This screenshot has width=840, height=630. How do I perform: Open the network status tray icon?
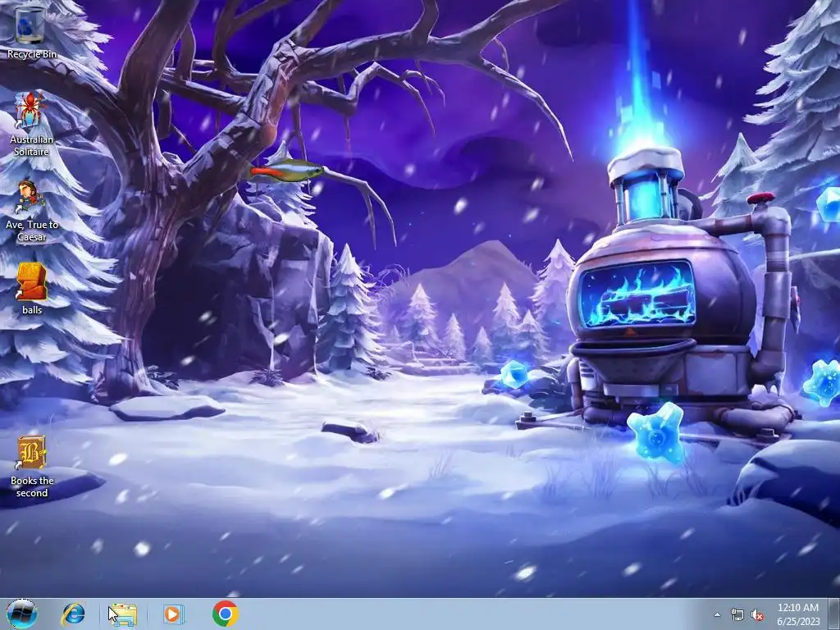(737, 614)
